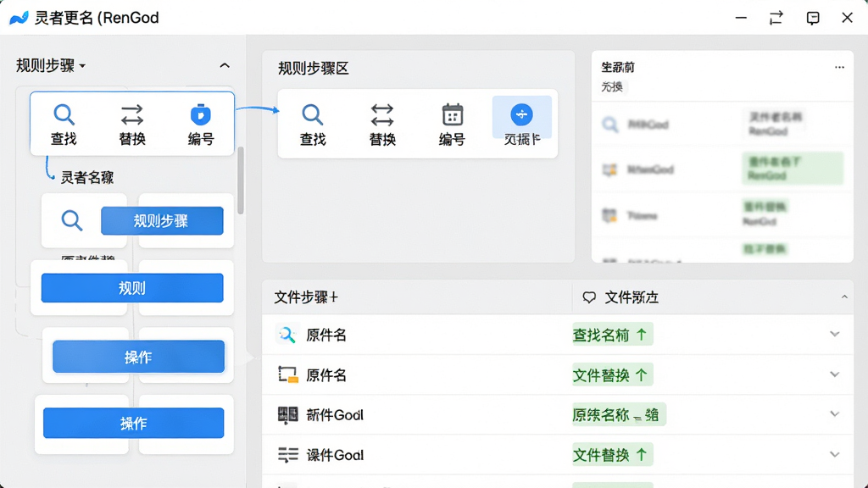Click the upper blue 操作 button
Viewport: 868px width, 488px height.
(x=138, y=357)
